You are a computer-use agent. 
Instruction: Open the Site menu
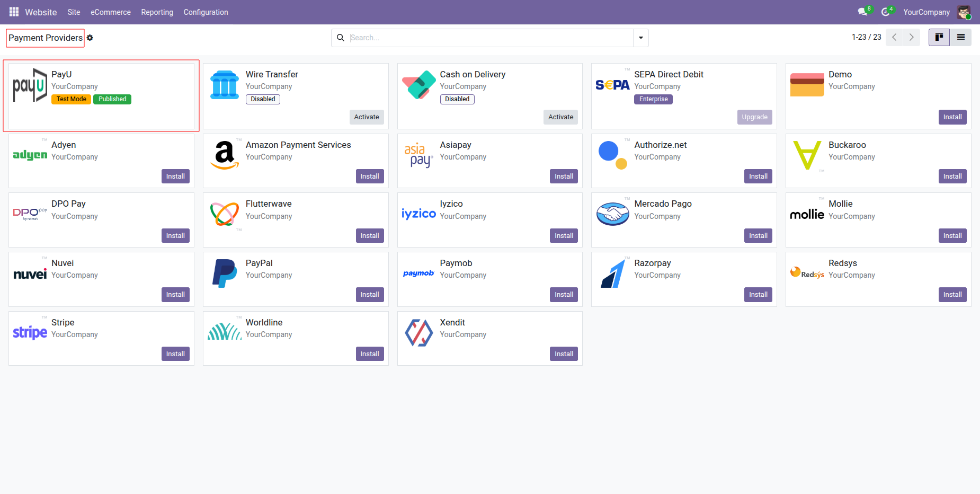(x=74, y=12)
